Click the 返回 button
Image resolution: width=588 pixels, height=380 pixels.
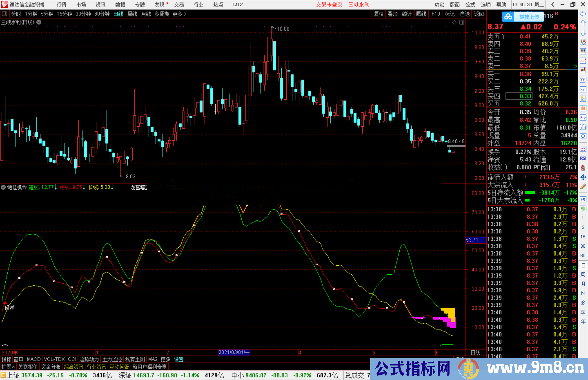[479, 14]
